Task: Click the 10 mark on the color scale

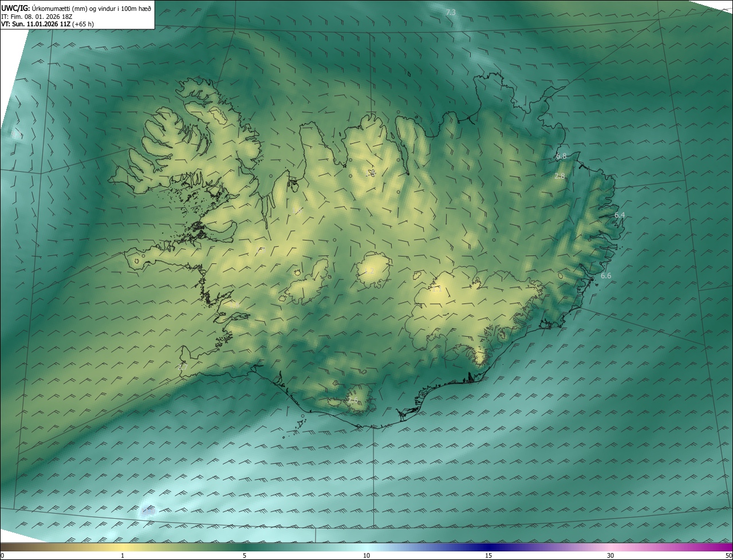Action: (366, 555)
